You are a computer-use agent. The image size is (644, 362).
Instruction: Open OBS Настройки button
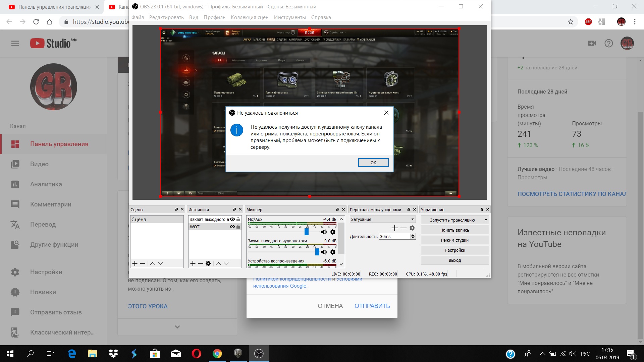point(454,250)
